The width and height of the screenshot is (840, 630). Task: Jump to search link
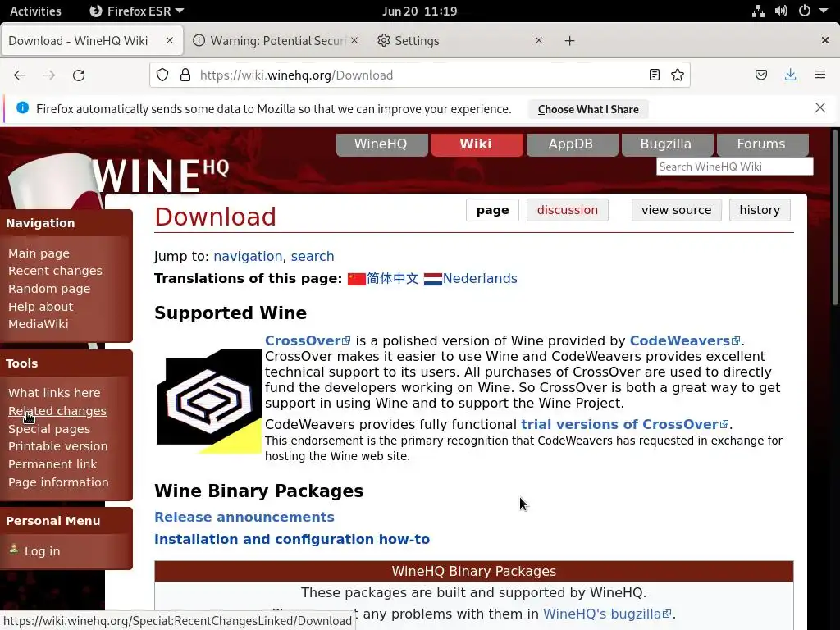(313, 257)
